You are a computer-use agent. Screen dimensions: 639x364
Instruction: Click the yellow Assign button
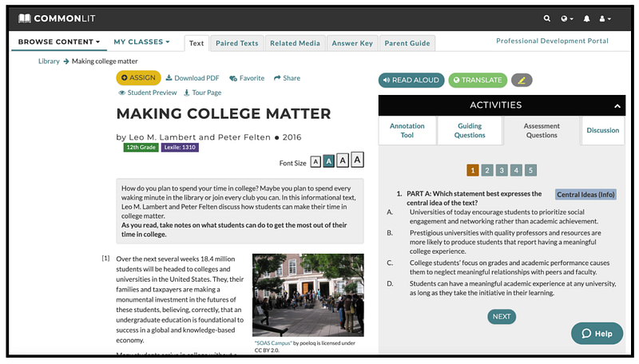[x=138, y=77]
